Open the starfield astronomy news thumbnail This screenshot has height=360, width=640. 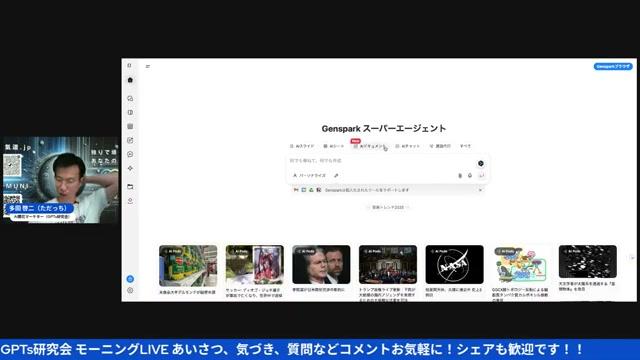(587, 262)
